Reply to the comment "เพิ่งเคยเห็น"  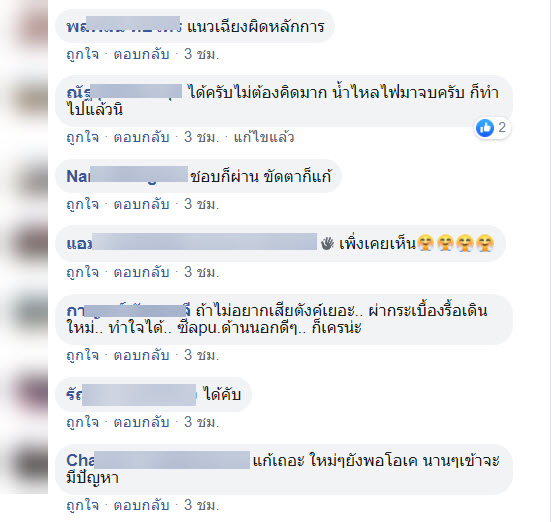tap(141, 272)
